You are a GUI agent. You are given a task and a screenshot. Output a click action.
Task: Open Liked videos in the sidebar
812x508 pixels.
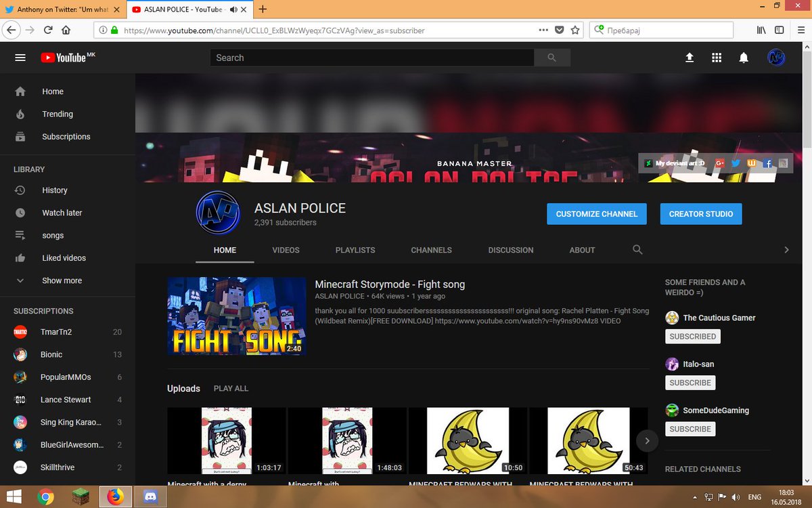point(68,258)
